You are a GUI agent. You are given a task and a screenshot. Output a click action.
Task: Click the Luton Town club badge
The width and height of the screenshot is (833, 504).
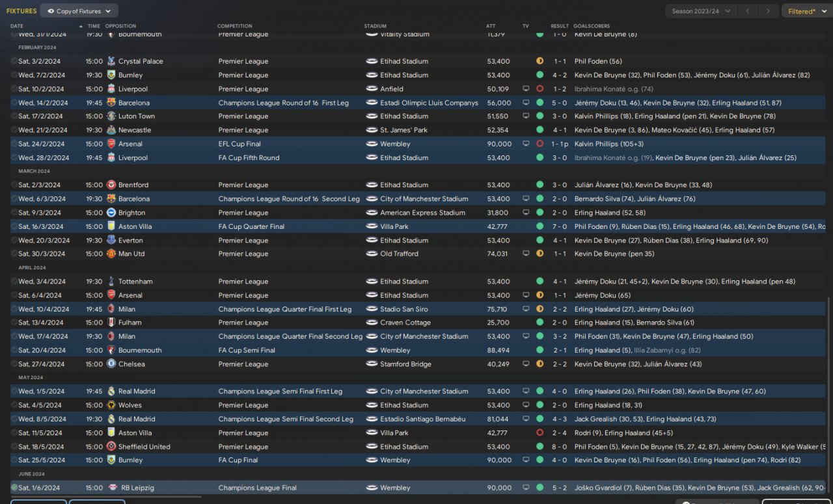pos(111,116)
